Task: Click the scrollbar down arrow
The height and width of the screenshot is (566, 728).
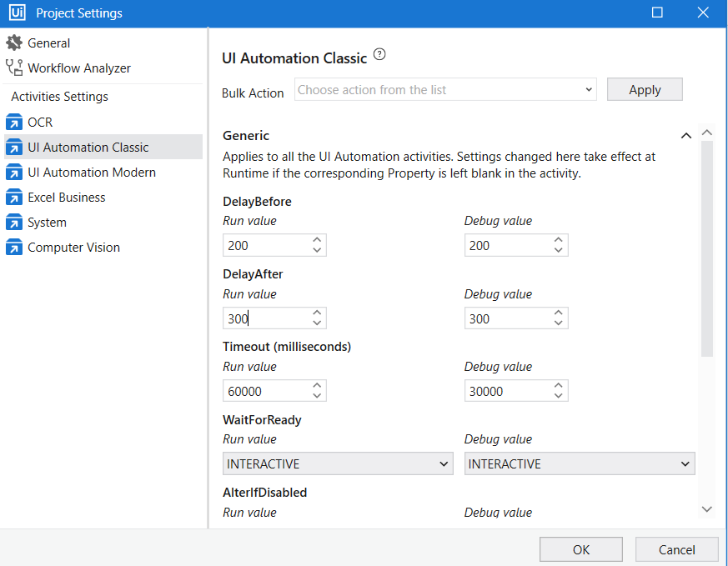Action: (x=707, y=508)
